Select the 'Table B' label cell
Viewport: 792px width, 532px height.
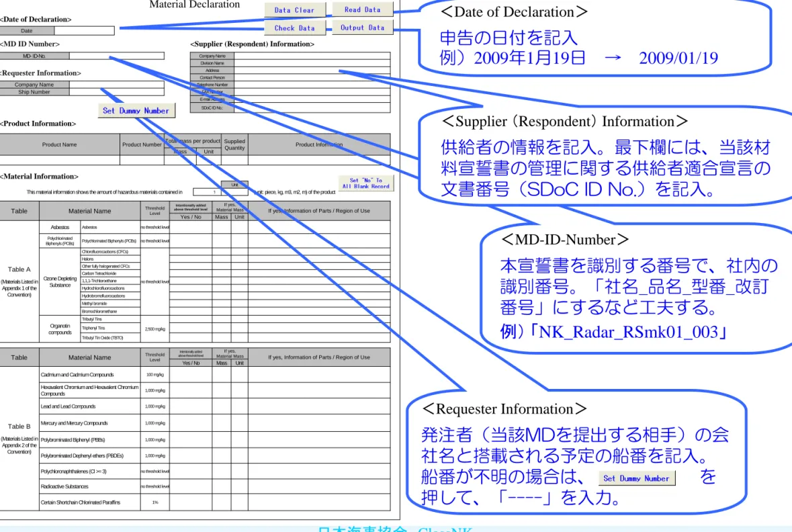[19, 439]
